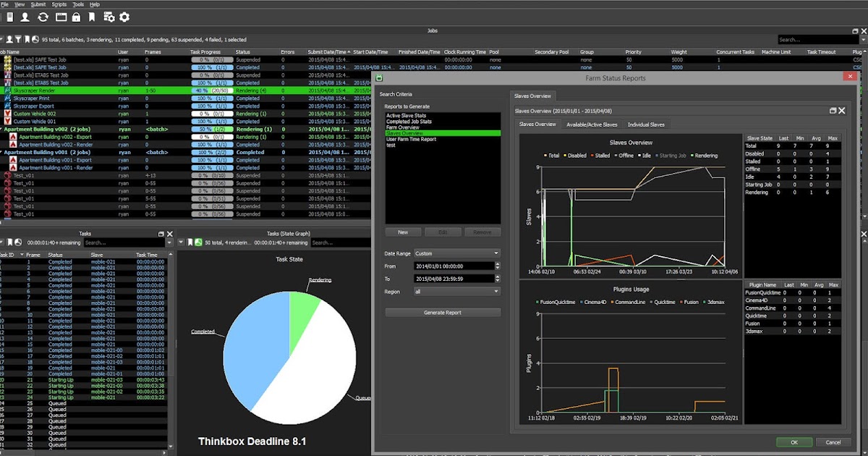Click the globe icon near the jobs status text
The width and height of the screenshot is (868, 456).
tap(35, 39)
